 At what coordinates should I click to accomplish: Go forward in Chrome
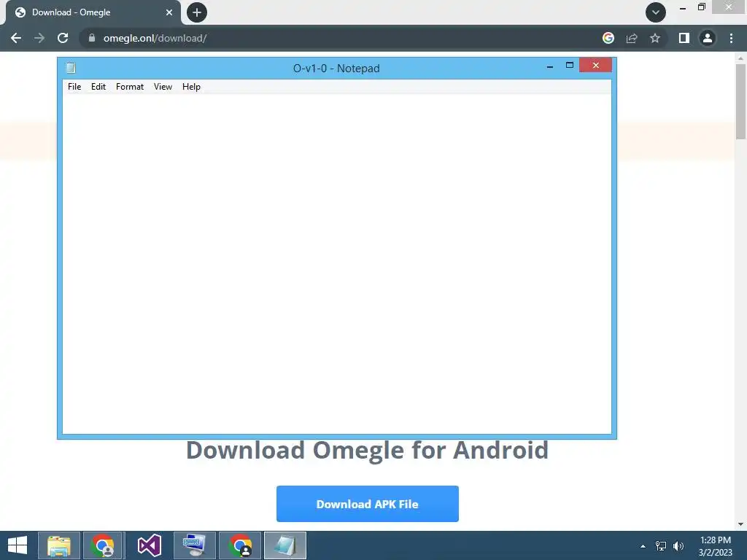[39, 38]
